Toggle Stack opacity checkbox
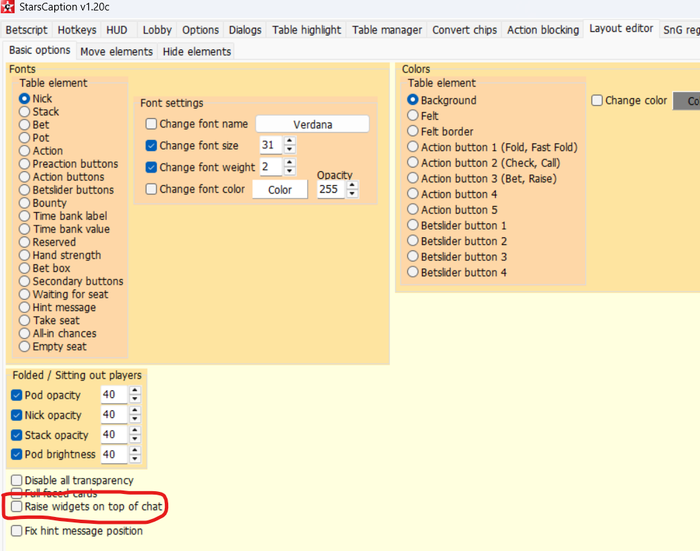The height and width of the screenshot is (551, 700). point(17,435)
